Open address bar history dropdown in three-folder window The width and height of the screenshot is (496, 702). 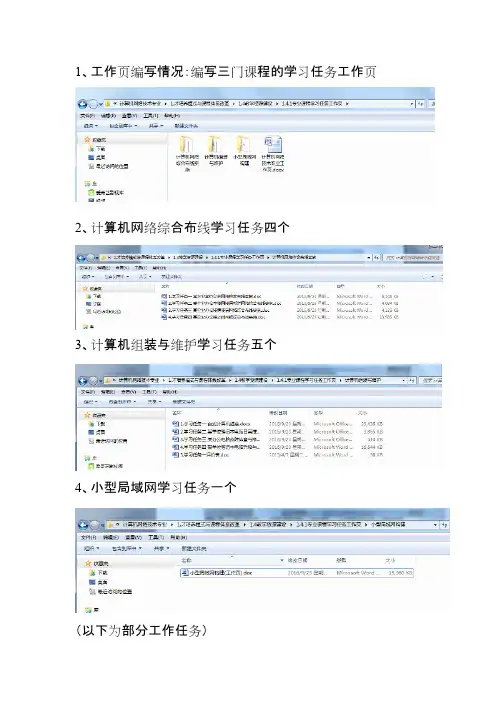412,104
